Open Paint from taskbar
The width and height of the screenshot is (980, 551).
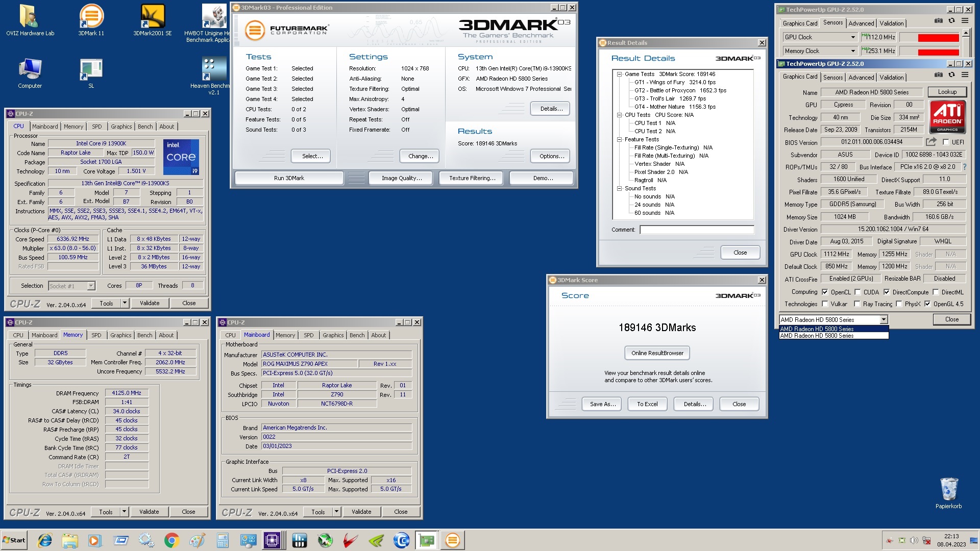coord(197,540)
